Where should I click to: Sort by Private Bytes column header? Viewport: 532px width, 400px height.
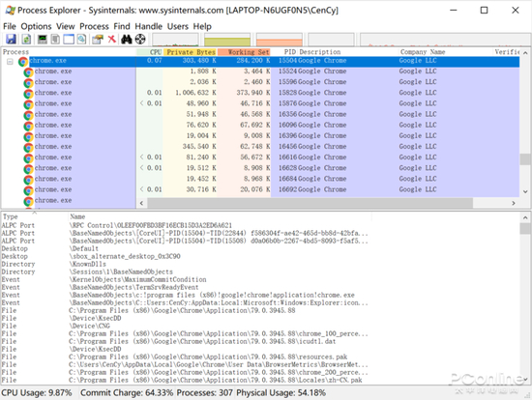(191, 52)
